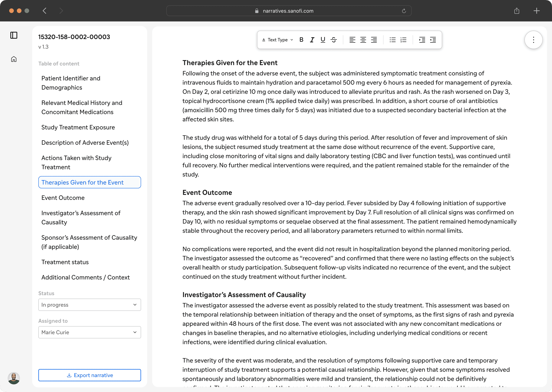Expand the Status dropdown showing In progress

click(x=90, y=305)
